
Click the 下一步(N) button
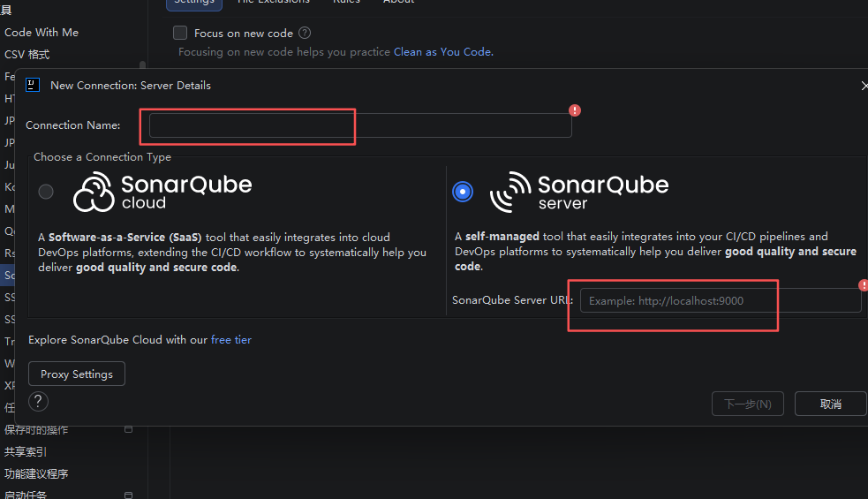747,404
